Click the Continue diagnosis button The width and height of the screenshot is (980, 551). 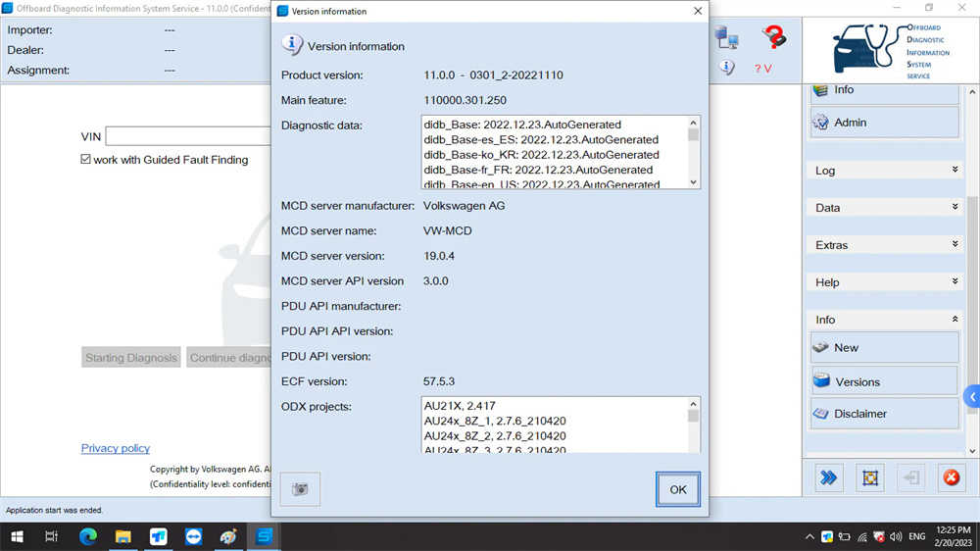pos(229,357)
